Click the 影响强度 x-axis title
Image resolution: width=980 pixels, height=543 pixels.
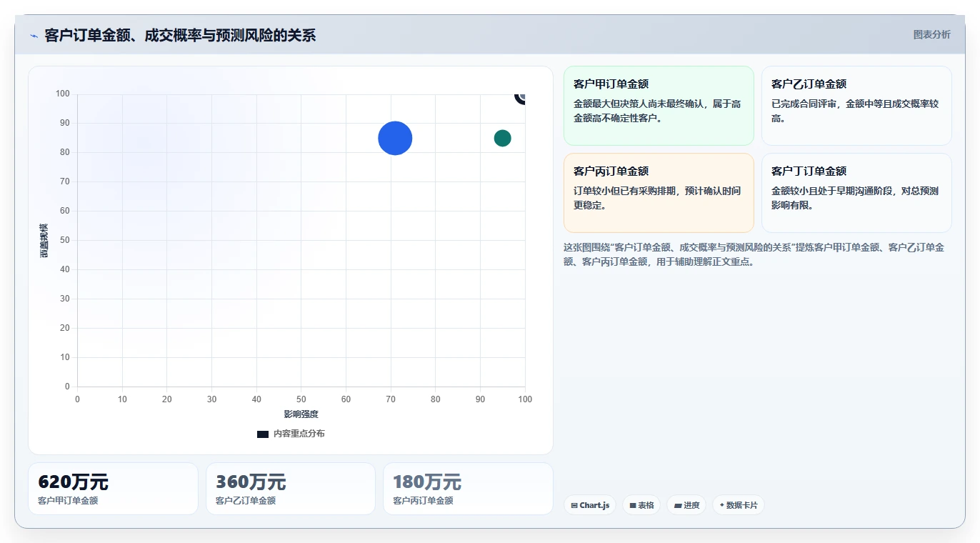[301, 414]
